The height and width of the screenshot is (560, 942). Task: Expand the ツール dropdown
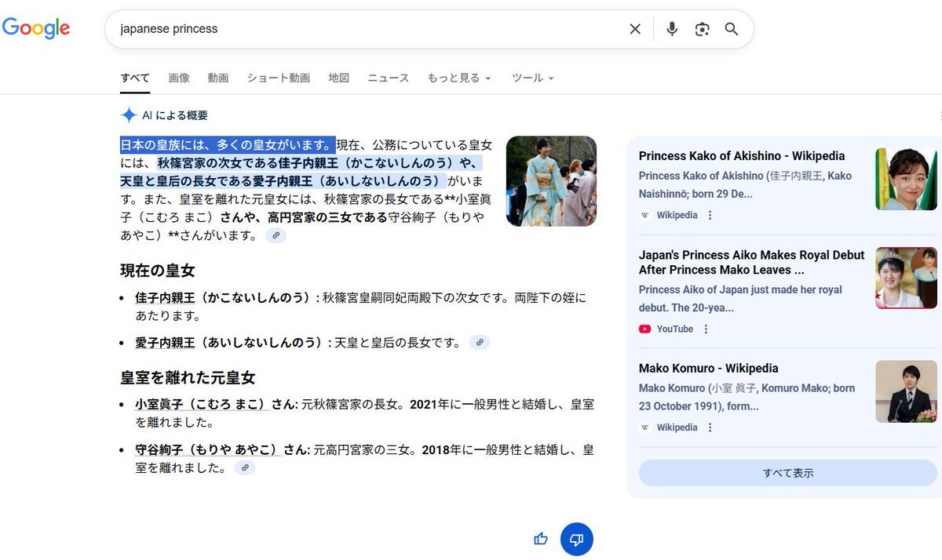[533, 78]
